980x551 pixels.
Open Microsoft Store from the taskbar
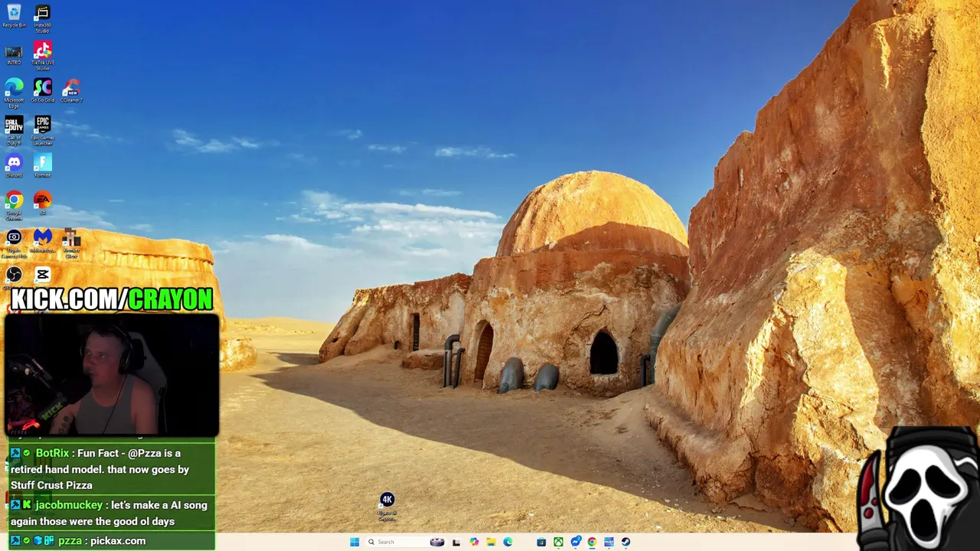pyautogui.click(x=541, y=542)
